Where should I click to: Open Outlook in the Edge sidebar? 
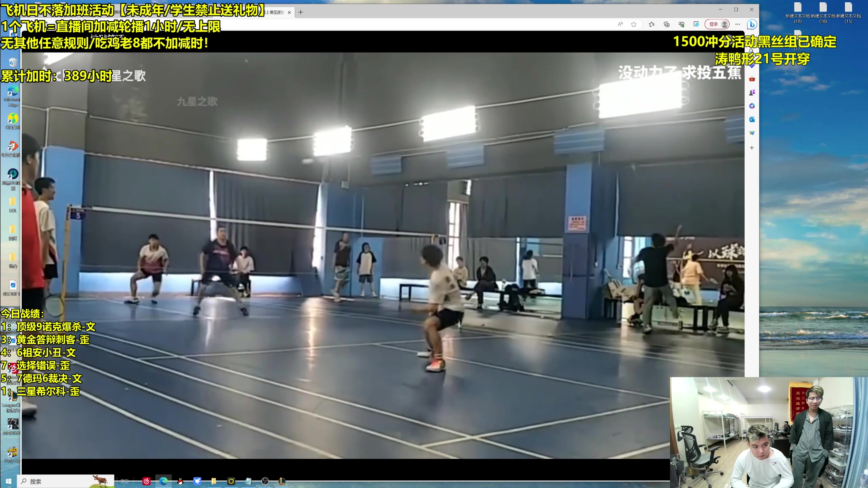tap(752, 120)
